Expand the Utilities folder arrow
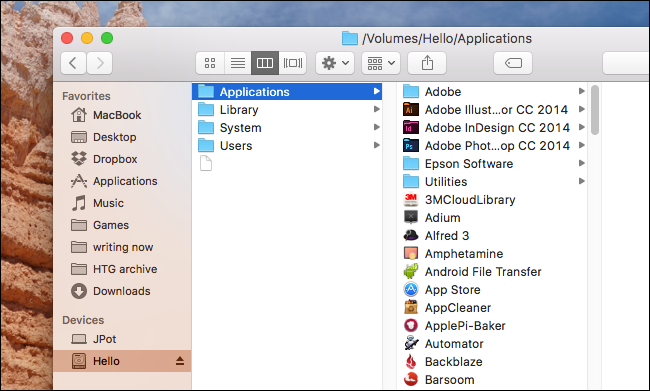The width and height of the screenshot is (650, 391). coord(582,181)
